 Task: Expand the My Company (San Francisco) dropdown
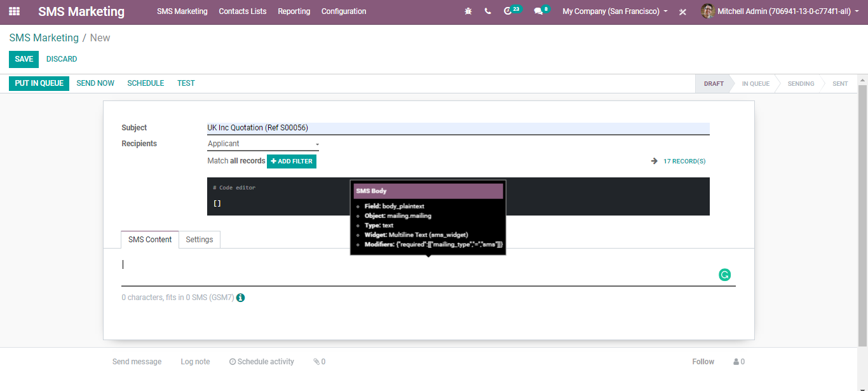click(614, 11)
